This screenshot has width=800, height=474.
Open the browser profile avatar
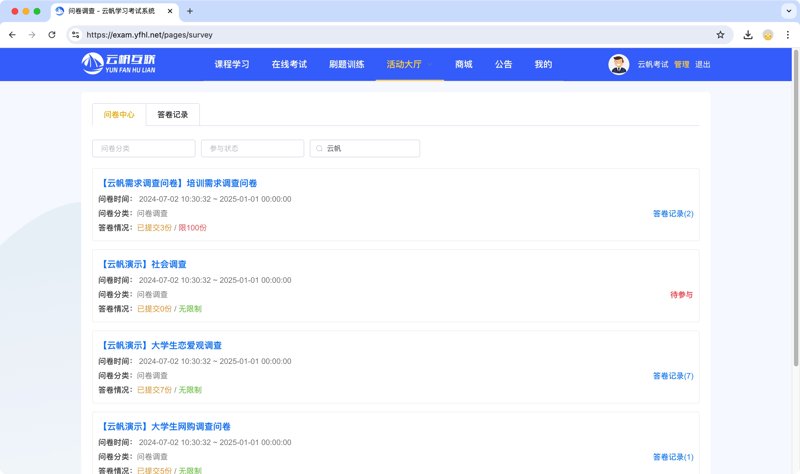tap(767, 35)
